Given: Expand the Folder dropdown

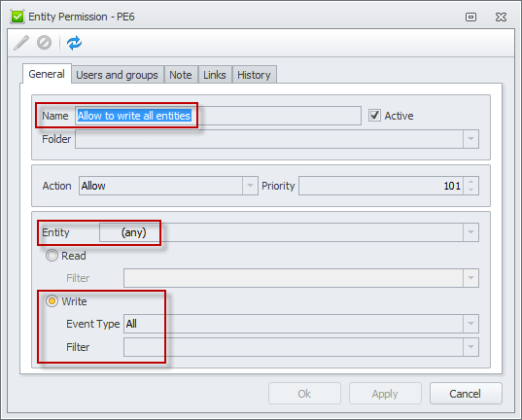Looking at the screenshot, I should click(x=470, y=139).
